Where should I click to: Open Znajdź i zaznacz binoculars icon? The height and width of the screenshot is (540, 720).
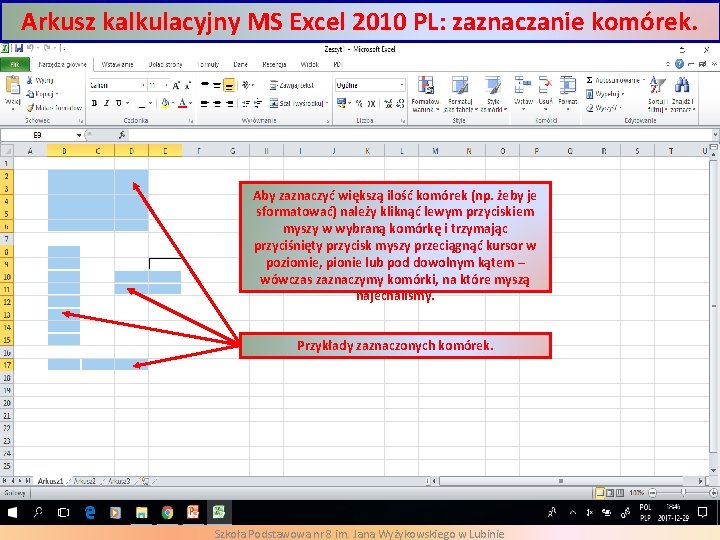(x=682, y=85)
